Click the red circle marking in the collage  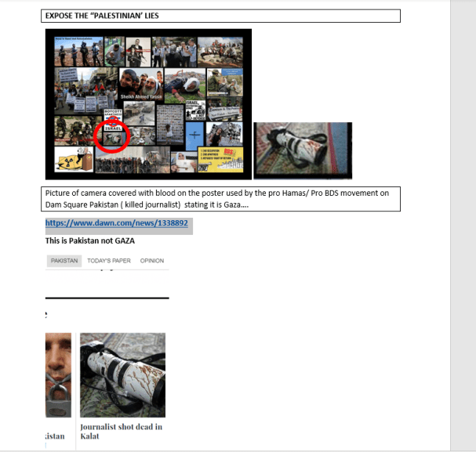tap(110, 137)
